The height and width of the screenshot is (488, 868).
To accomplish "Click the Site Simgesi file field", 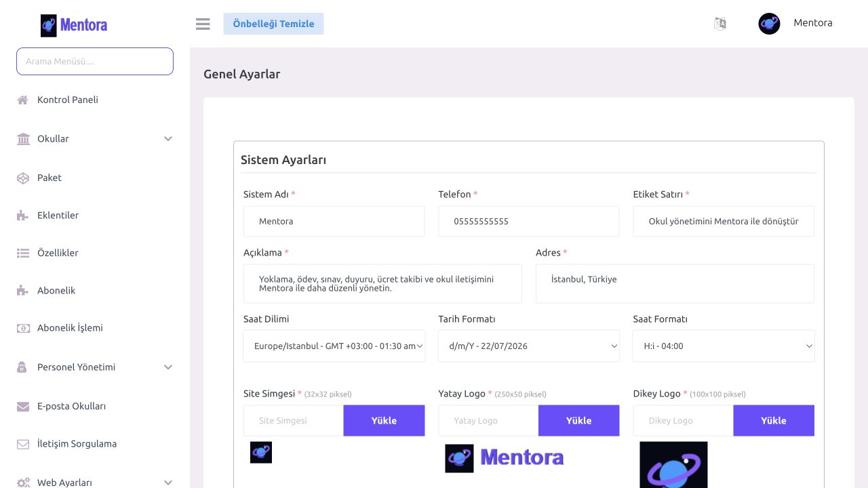I will click(294, 420).
